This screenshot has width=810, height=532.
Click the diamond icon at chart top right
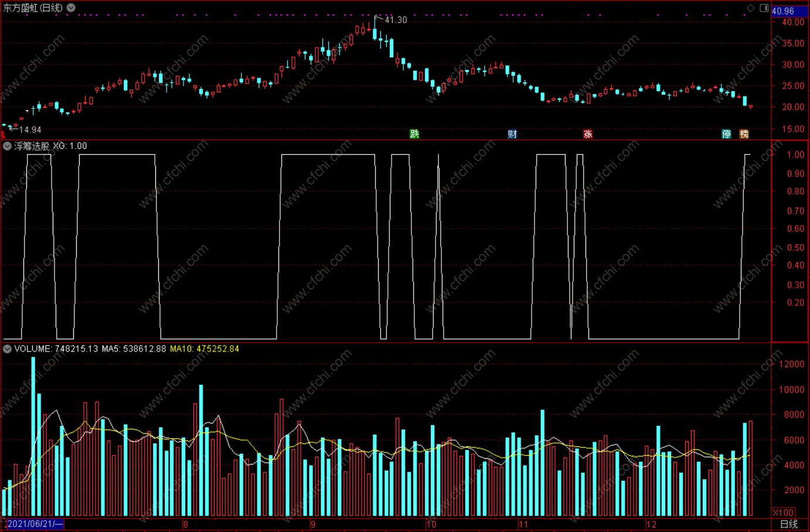pyautogui.click(x=751, y=8)
